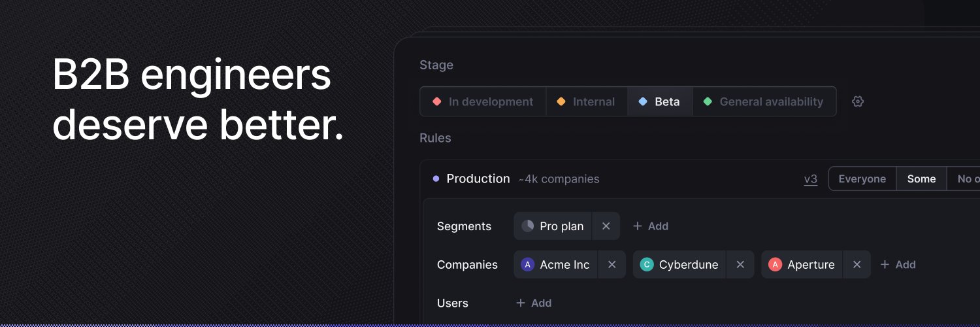Screen dimensions: 980x327
Task: Click the Aperture avatar icon
Action: 775,264
